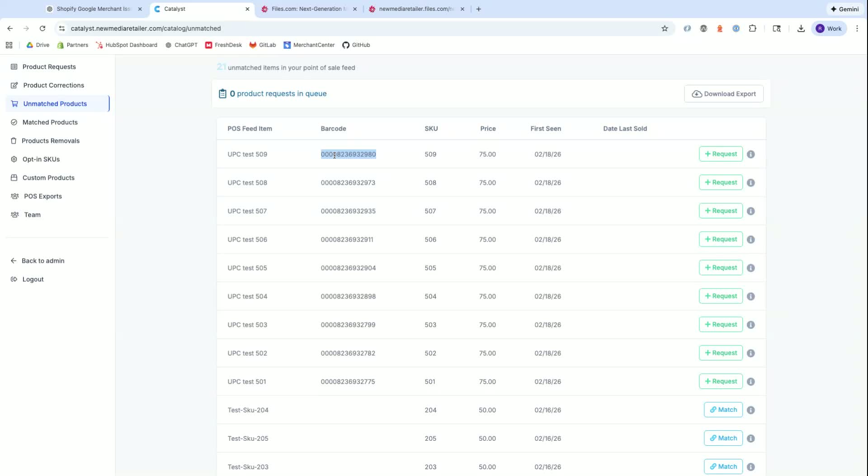Open the apps grid in bookmarks bar

(x=9, y=45)
